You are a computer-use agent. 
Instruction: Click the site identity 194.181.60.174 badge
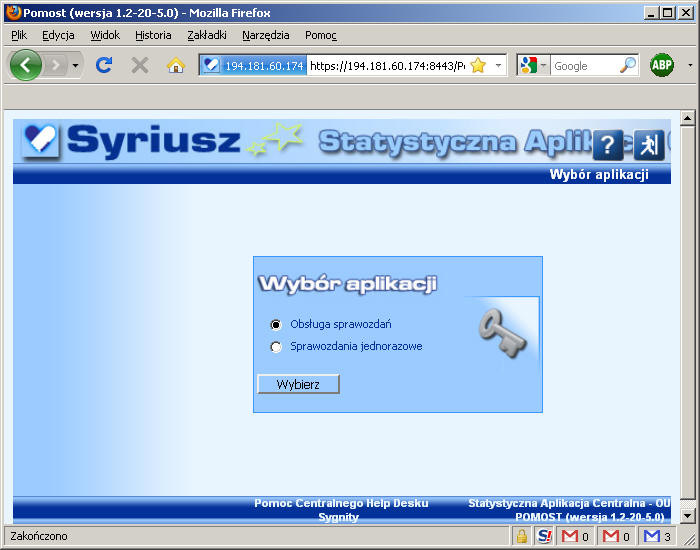[253, 66]
